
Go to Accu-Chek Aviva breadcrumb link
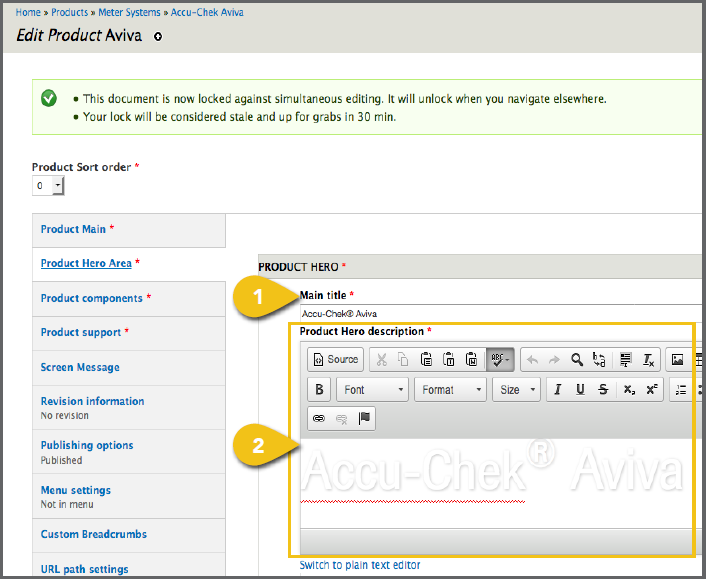(x=207, y=13)
